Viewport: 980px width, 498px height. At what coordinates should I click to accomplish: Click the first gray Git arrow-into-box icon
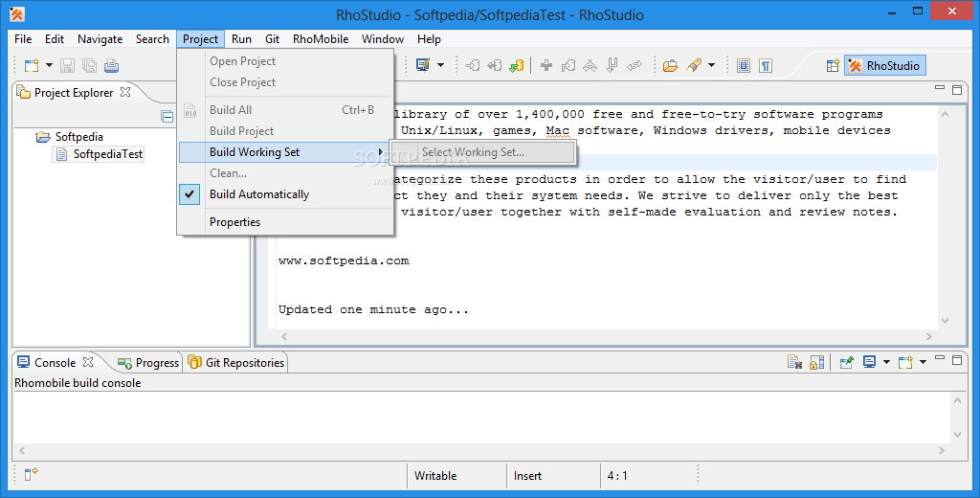pyautogui.click(x=473, y=65)
